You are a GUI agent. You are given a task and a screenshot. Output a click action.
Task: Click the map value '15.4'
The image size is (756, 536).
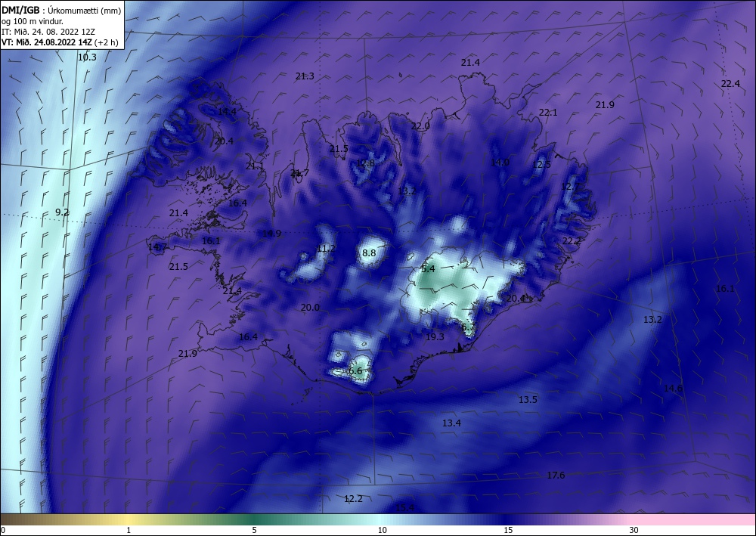pos(405,508)
